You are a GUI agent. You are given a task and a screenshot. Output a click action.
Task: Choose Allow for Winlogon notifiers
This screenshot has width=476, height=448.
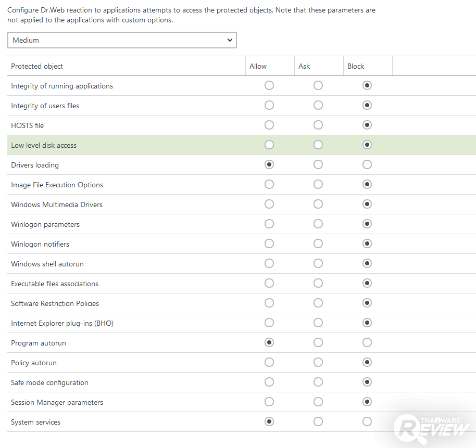pos(269,244)
